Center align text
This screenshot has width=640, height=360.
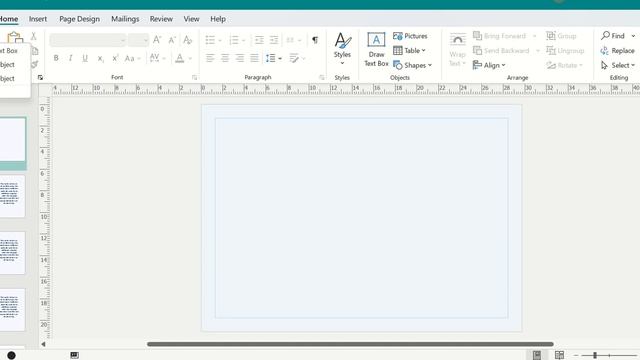(x=225, y=58)
